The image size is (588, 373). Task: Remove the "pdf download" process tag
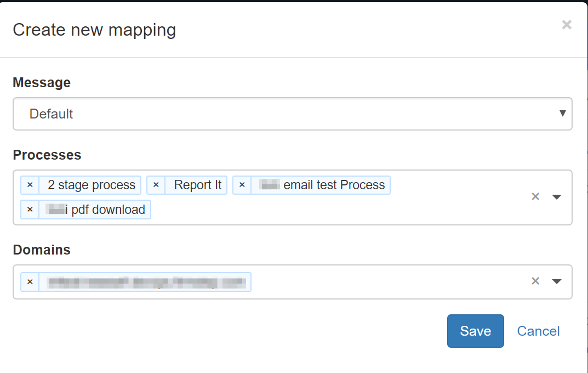coord(30,210)
